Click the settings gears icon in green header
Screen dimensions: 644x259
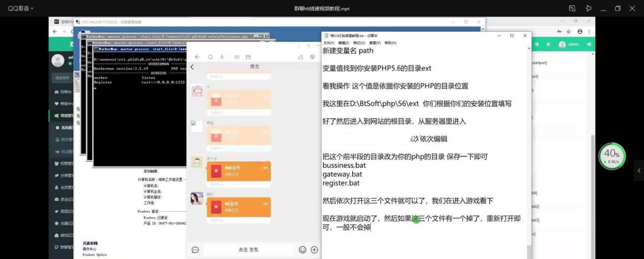point(589,44)
